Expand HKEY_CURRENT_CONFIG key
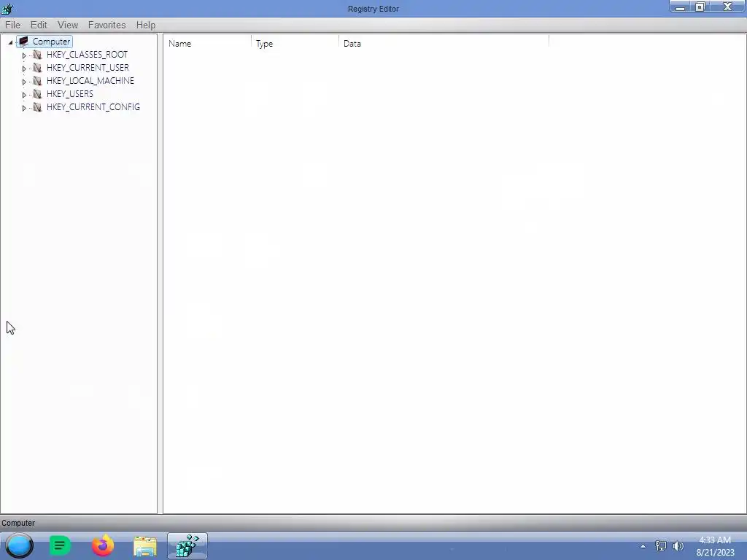This screenshot has width=747, height=560. point(24,108)
